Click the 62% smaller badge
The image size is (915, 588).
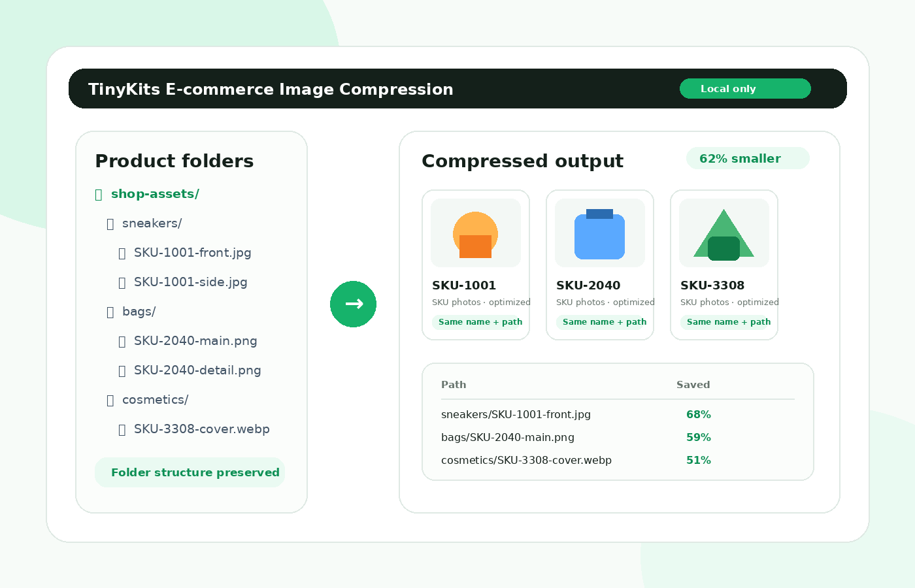[748, 158]
